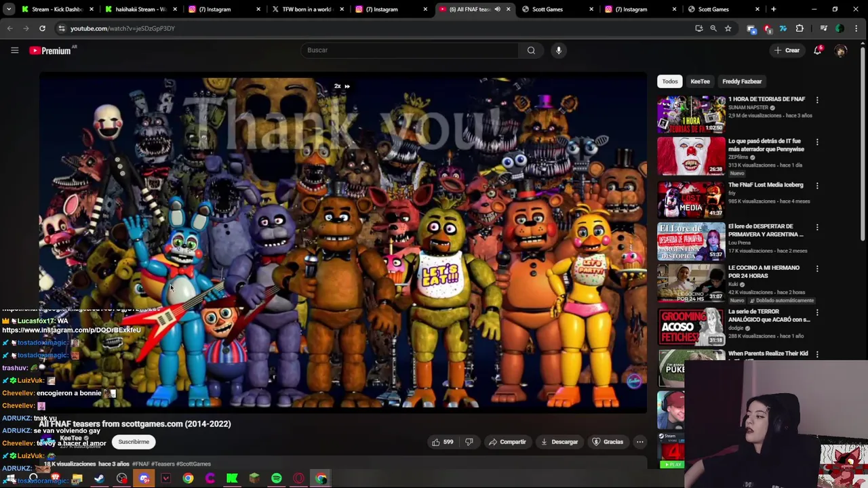The height and width of the screenshot is (488, 868).
Task: Switch to the Stream - Kick Dashboard tab
Action: (x=57, y=9)
